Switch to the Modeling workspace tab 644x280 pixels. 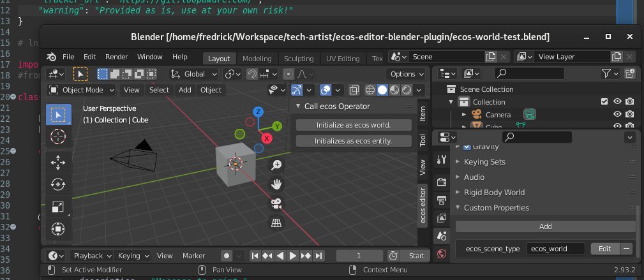pyautogui.click(x=257, y=58)
